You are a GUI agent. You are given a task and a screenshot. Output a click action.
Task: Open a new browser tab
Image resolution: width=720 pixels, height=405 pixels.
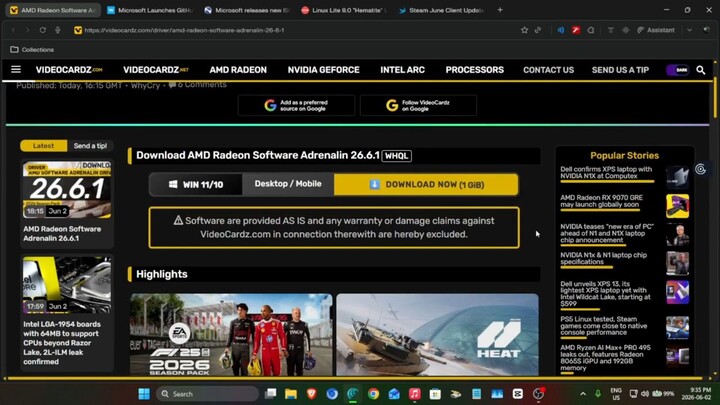tap(500, 10)
